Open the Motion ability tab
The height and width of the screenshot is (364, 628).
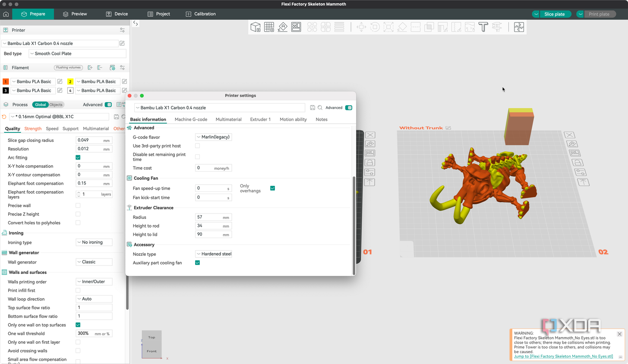pos(293,119)
